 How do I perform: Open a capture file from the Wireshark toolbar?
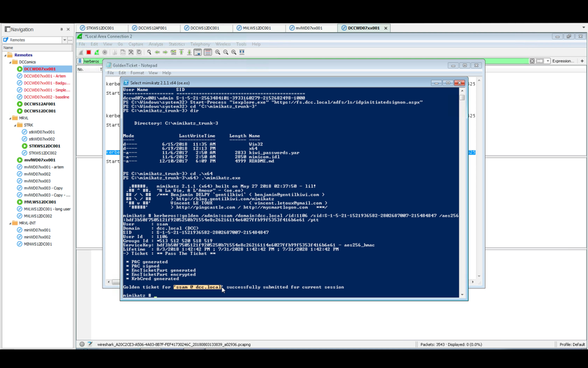point(115,53)
